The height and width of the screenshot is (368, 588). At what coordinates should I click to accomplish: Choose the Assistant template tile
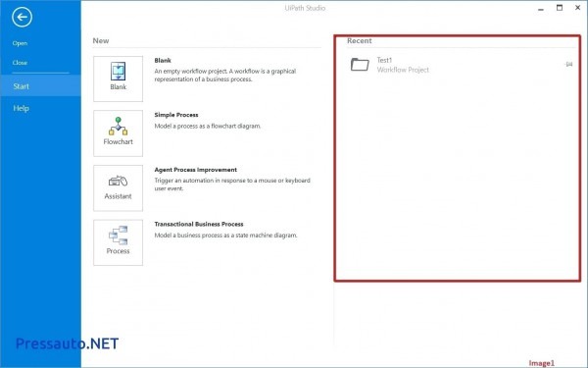(x=119, y=187)
